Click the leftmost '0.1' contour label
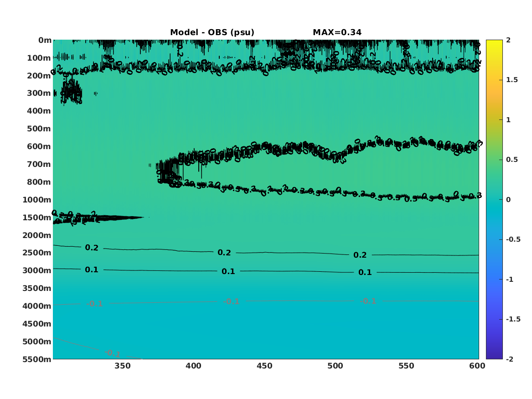 [92, 269]
